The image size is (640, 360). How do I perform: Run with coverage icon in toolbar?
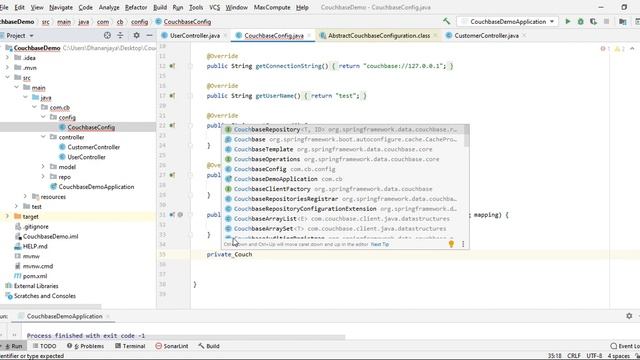[x=593, y=22]
